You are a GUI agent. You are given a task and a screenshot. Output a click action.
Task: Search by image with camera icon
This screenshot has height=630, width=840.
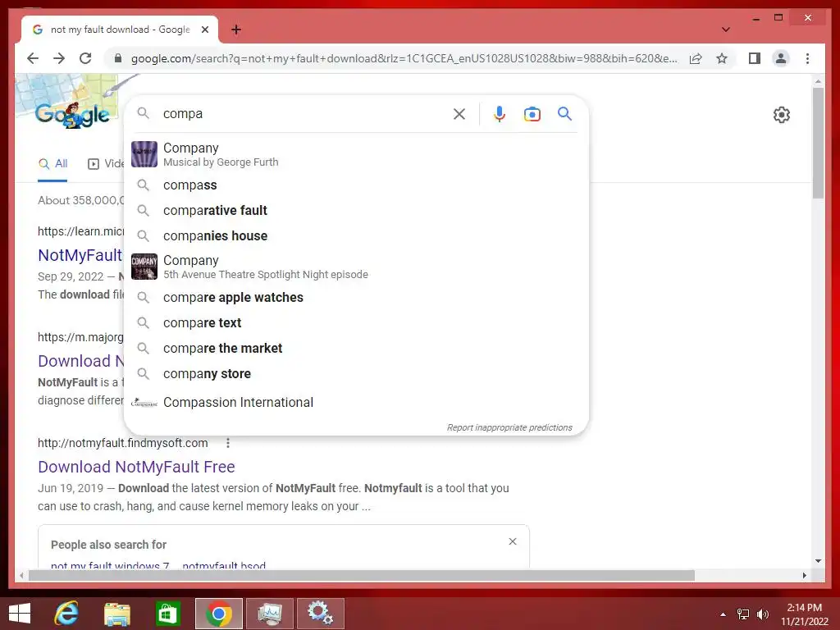coord(532,113)
